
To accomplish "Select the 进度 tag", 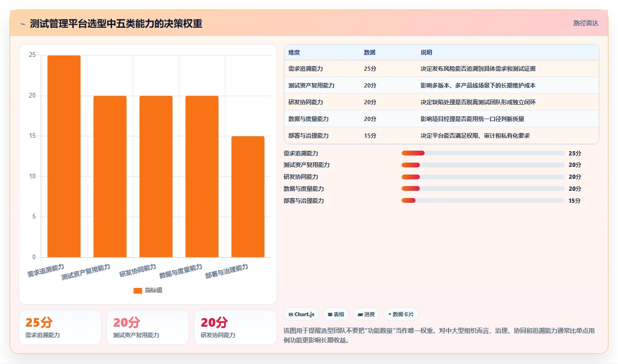I will 366,314.
